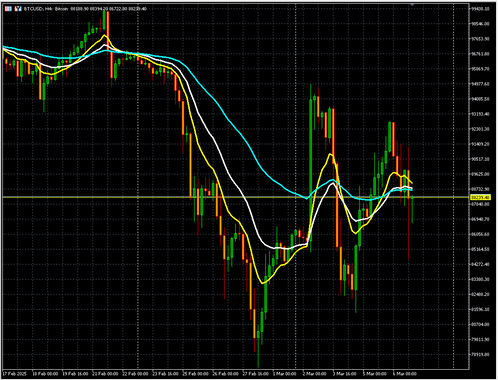Click price scale label 79811.90

tap(480, 339)
